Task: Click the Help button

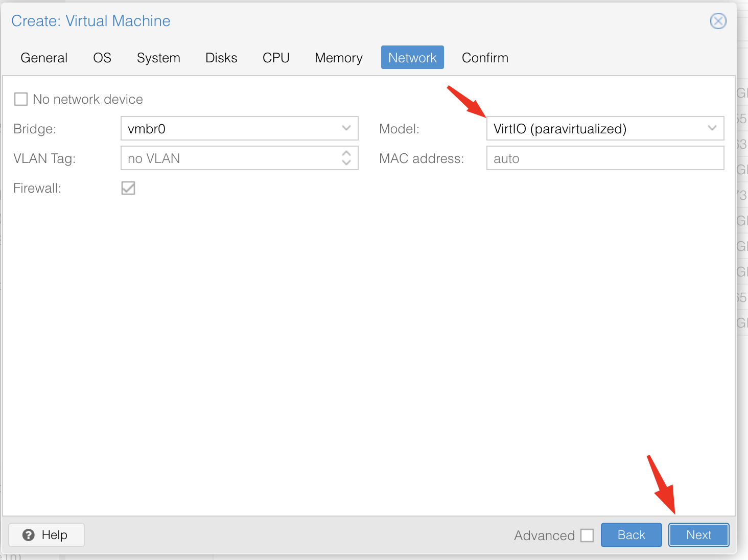Action: (x=46, y=535)
